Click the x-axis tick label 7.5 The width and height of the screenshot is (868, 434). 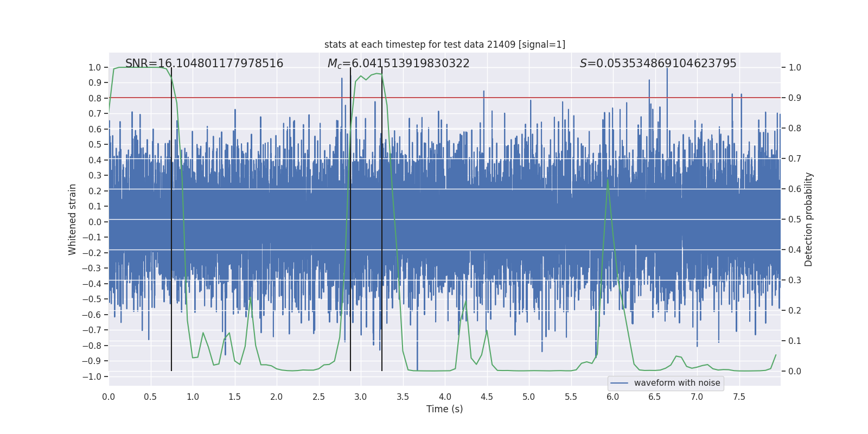click(x=739, y=397)
